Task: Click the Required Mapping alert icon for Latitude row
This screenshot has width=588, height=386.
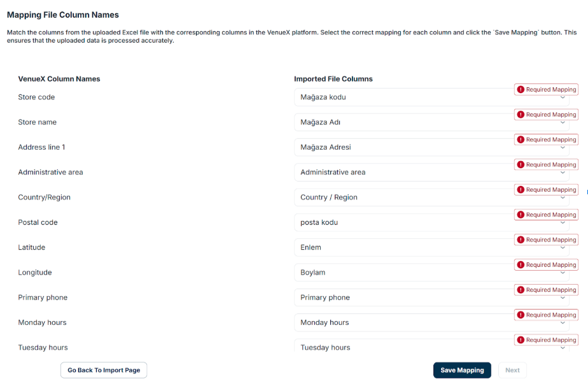Action: 521,240
